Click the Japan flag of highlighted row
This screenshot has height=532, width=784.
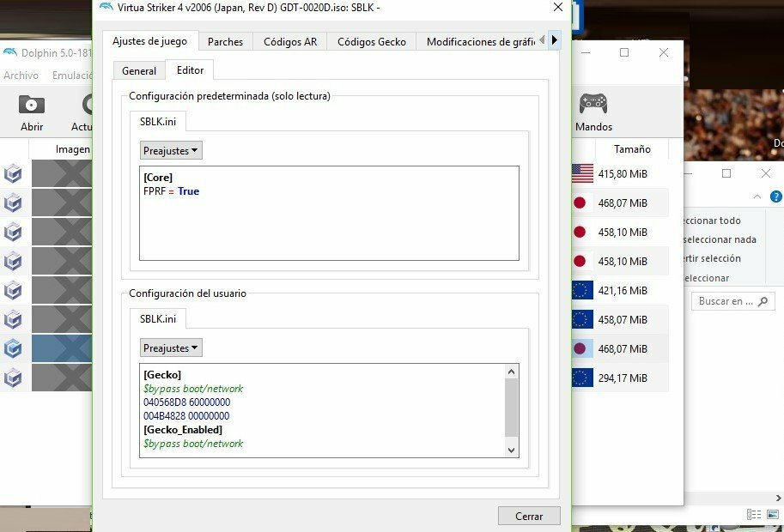[580, 349]
